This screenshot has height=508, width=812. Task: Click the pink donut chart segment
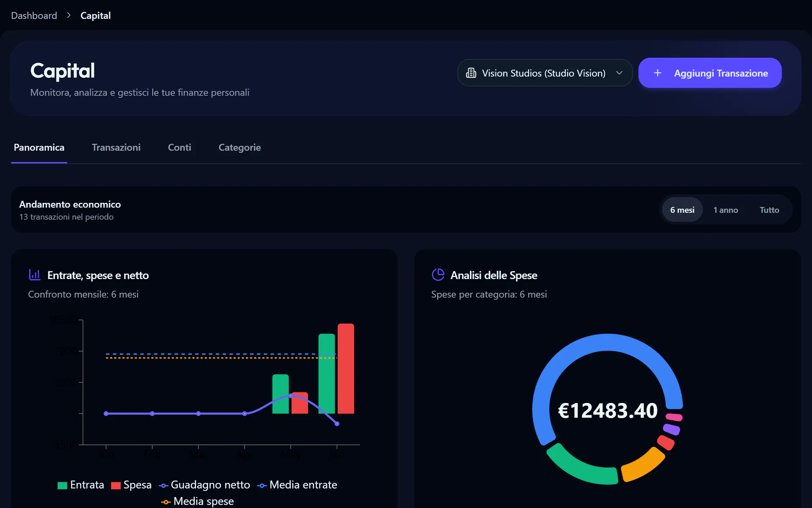[x=674, y=417]
